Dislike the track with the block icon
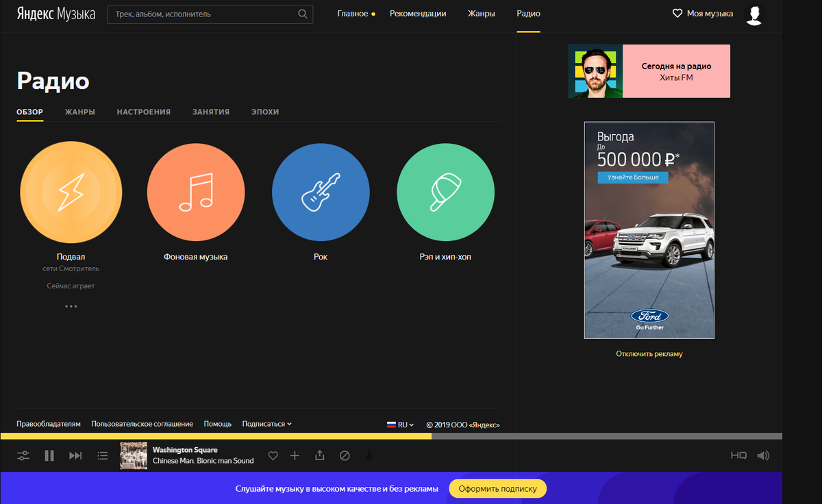The image size is (822, 504). point(345,455)
